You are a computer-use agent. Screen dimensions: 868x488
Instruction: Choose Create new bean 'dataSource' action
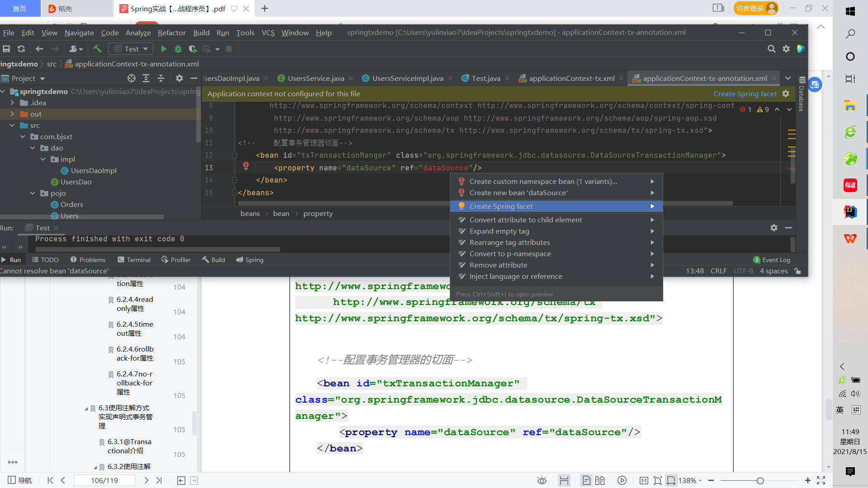[557, 192]
